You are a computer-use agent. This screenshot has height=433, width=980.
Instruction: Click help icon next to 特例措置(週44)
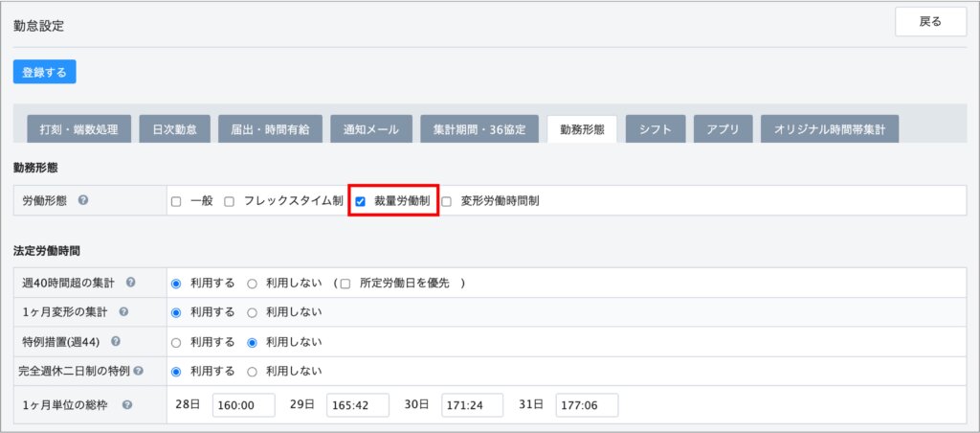point(116,342)
